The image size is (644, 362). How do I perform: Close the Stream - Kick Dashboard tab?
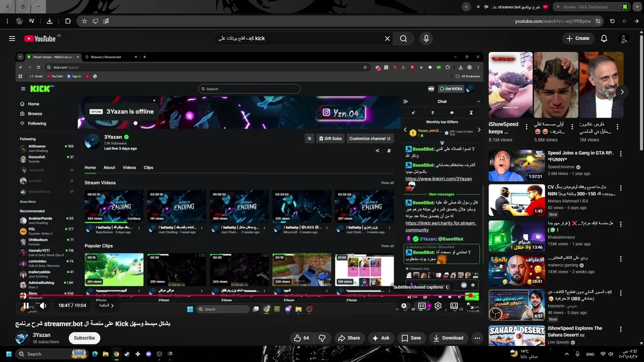click(x=557, y=7)
